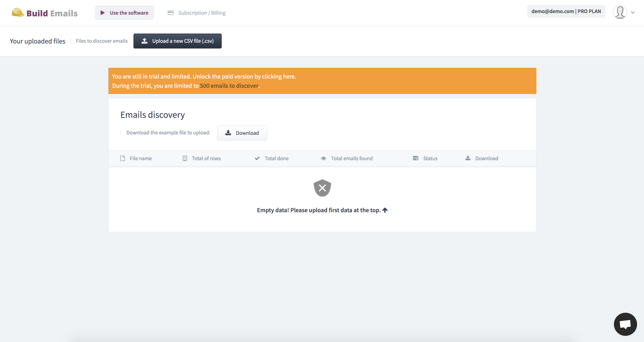Click the demo@demo.com PRO PLAN badge

pos(566,11)
